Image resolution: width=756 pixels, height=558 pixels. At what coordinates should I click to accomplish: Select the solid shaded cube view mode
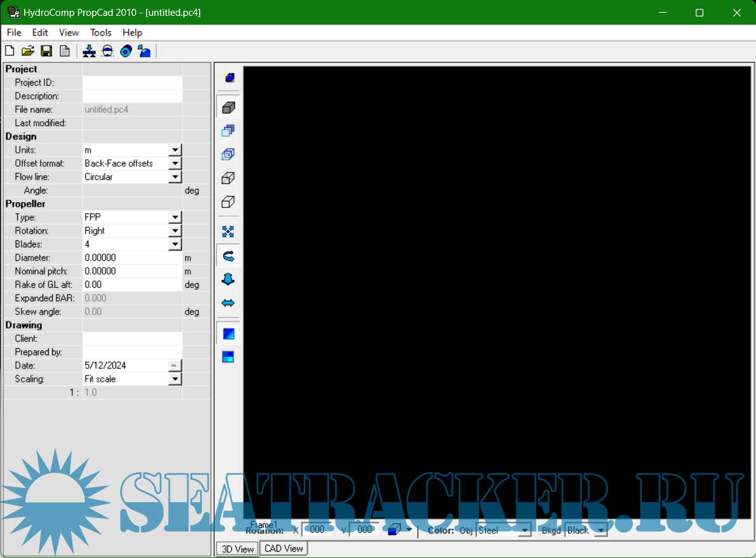pos(228,107)
